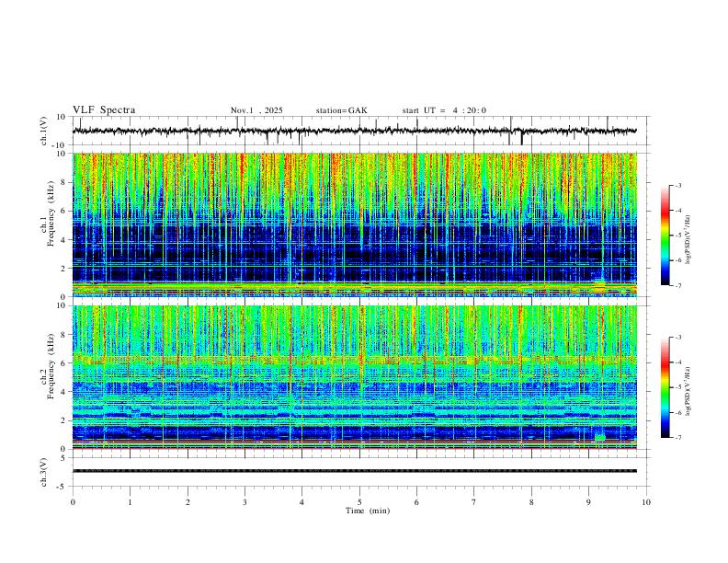Click the "-7" label on ch.1 color bar
Viewport: 728px width, 563px height.
677,285
